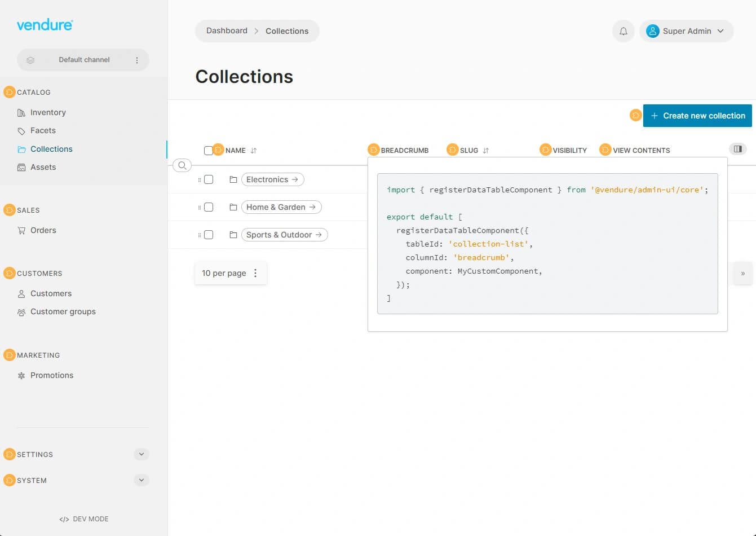Open the column visibility settings icon
Viewport: 756px width, 536px height.
pos(737,149)
